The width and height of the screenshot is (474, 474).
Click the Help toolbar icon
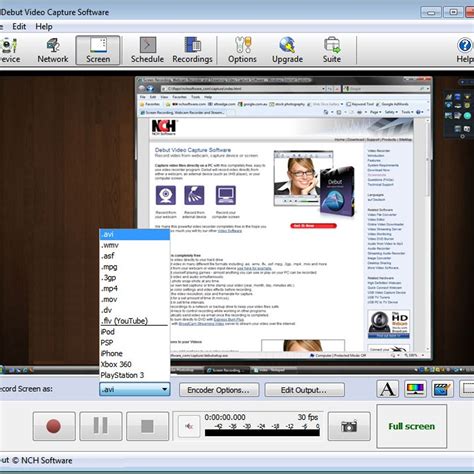(465, 50)
